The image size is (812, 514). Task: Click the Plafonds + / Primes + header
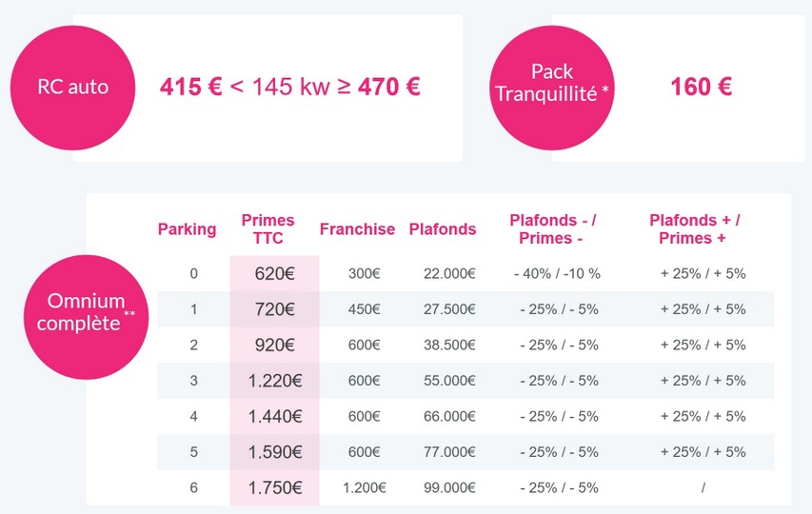coord(695,229)
